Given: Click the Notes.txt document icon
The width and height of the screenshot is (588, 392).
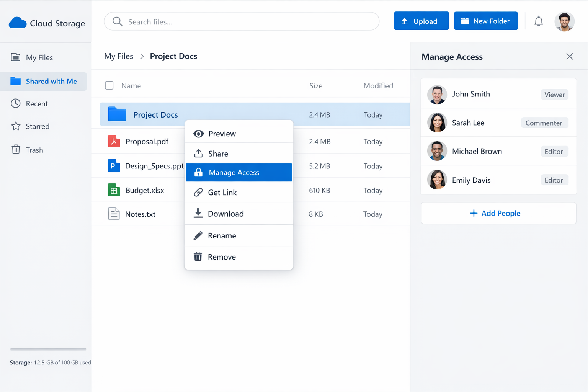Looking at the screenshot, I should pyautogui.click(x=114, y=214).
